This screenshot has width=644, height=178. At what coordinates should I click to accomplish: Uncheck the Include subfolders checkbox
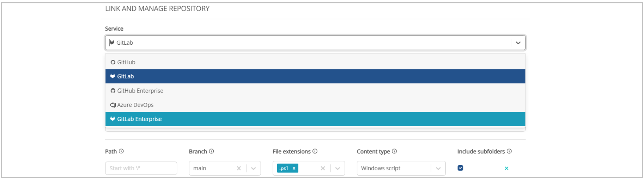460,168
